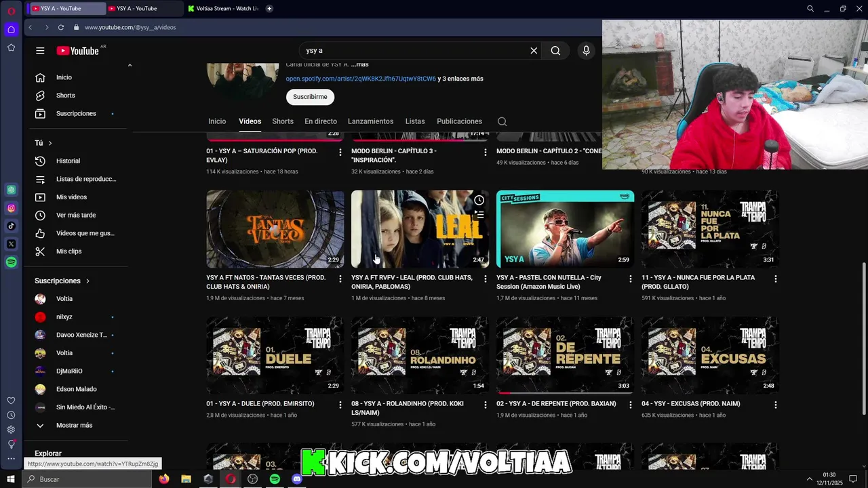Viewport: 868px width, 488px height.
Task: Switch to the Voltiaa Stream tab
Action: pyautogui.click(x=222, y=9)
